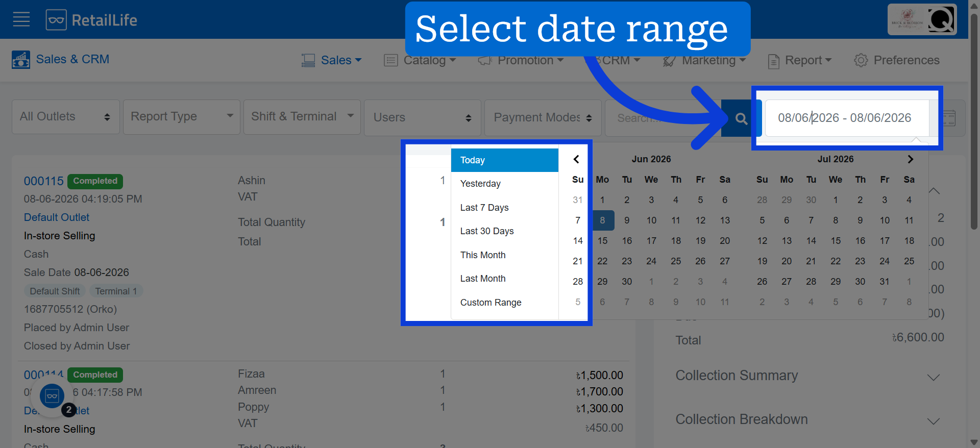Expand the Collection Breakdown section
This screenshot has width=980, height=448.
coord(807,420)
